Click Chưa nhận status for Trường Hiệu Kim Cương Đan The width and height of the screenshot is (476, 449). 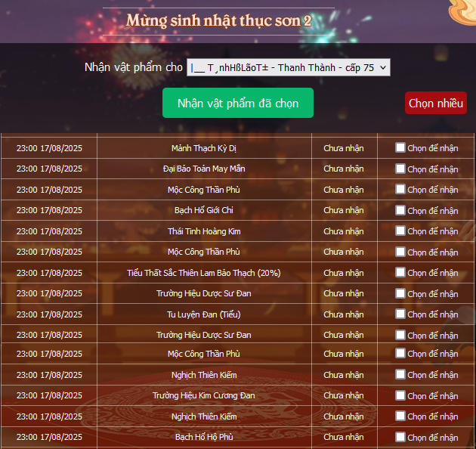(x=344, y=395)
